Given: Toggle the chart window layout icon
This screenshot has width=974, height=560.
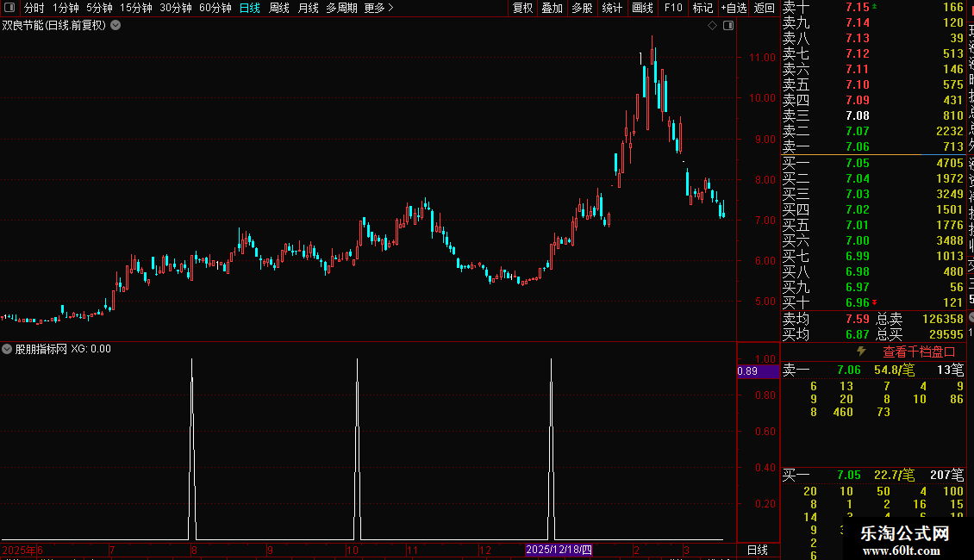Looking at the screenshot, I should tap(728, 26).
